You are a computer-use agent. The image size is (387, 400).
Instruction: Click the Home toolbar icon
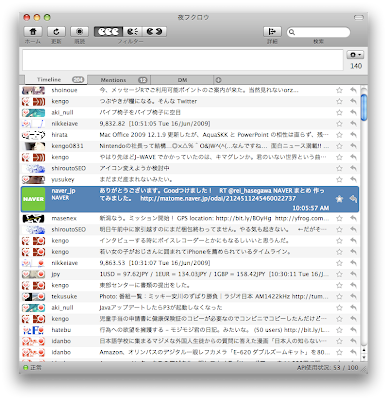[x=33, y=32]
